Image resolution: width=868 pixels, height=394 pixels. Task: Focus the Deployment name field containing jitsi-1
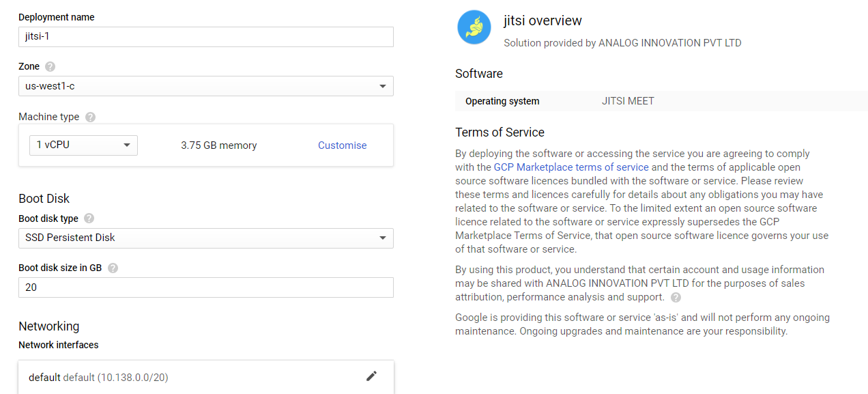[x=206, y=37]
